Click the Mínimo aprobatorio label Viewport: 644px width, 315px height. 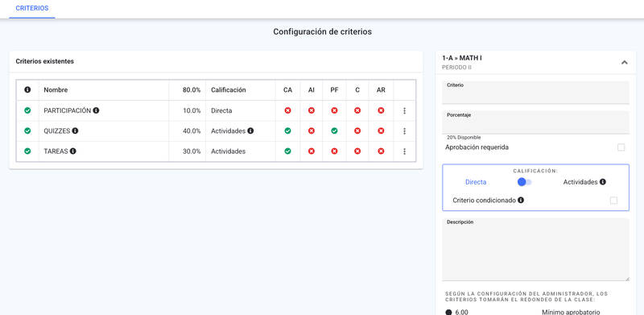coord(572,312)
